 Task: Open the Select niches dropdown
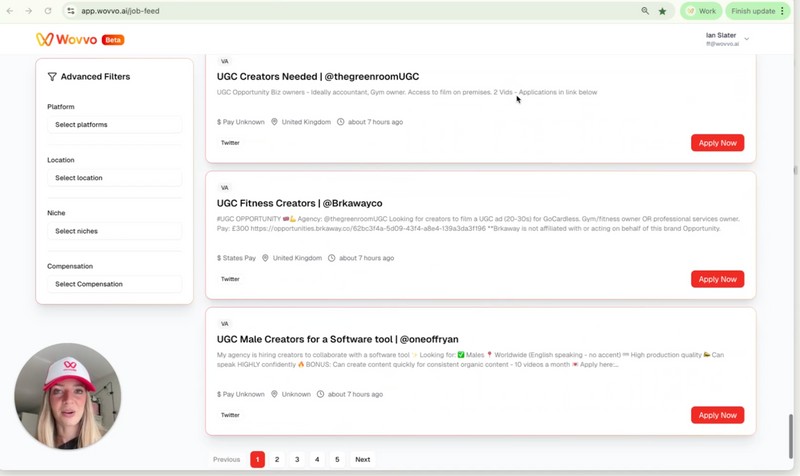click(114, 231)
